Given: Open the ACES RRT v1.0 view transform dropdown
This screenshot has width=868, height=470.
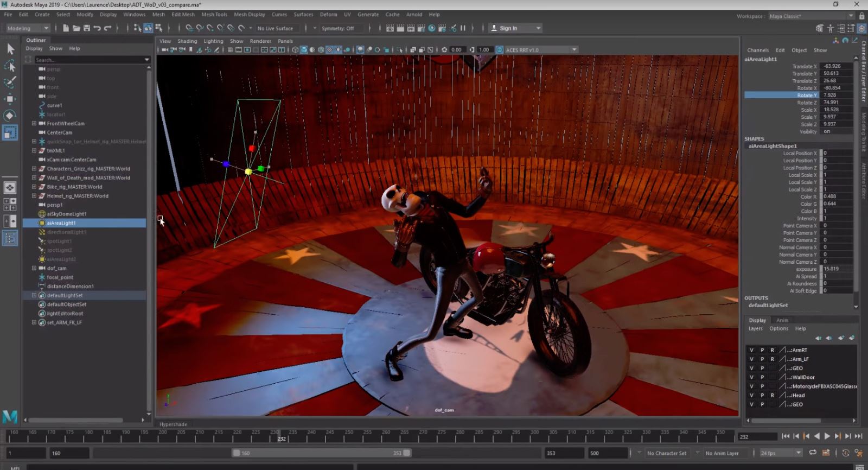Looking at the screenshot, I should tap(541, 50).
